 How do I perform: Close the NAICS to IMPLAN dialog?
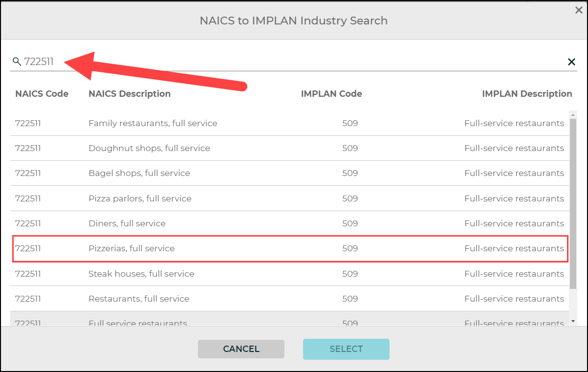click(579, 9)
